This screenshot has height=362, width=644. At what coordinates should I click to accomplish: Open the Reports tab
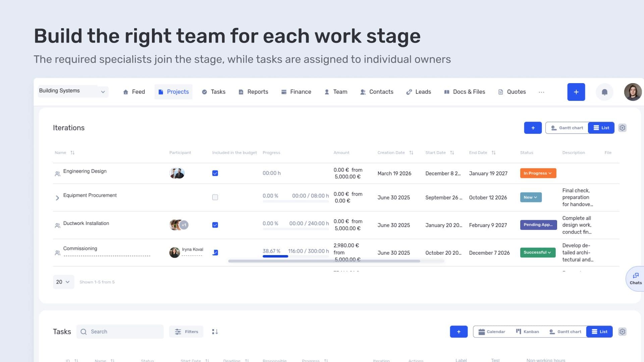253,92
